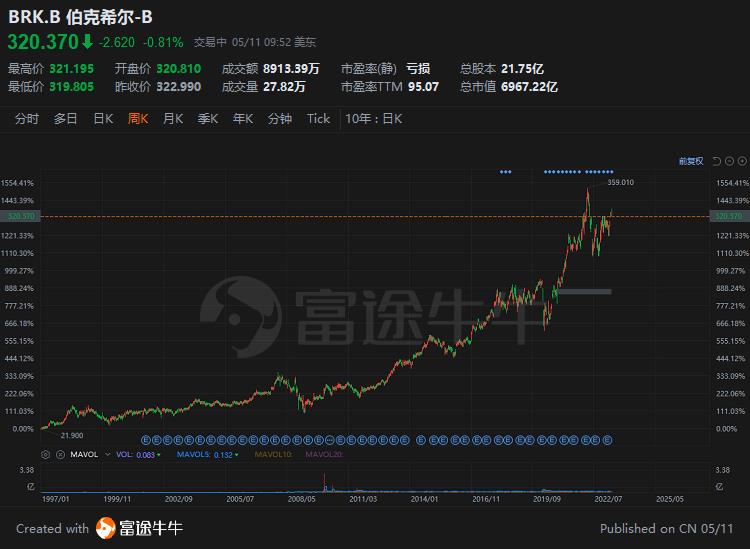The image size is (750, 549).
Task: Click the 1997/01 date axis label
Action: [55, 499]
